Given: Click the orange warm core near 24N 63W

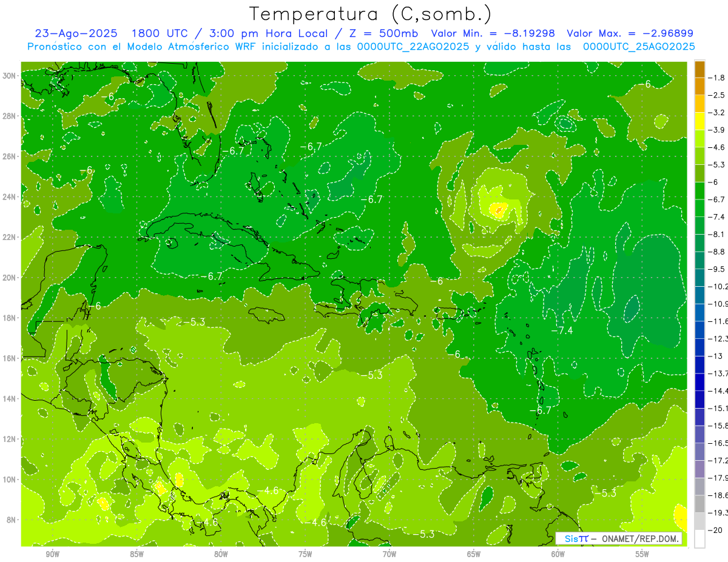Looking at the screenshot, I should (x=499, y=211).
